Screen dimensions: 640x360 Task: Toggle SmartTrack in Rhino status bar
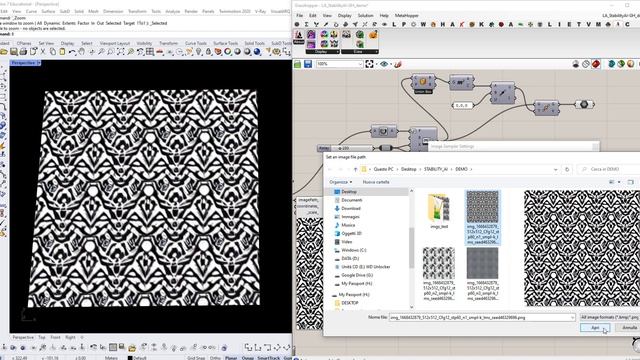pyautogui.click(x=268, y=358)
